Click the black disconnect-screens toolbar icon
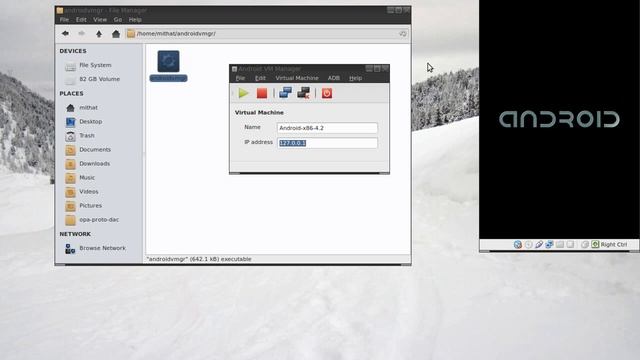 (x=303, y=93)
